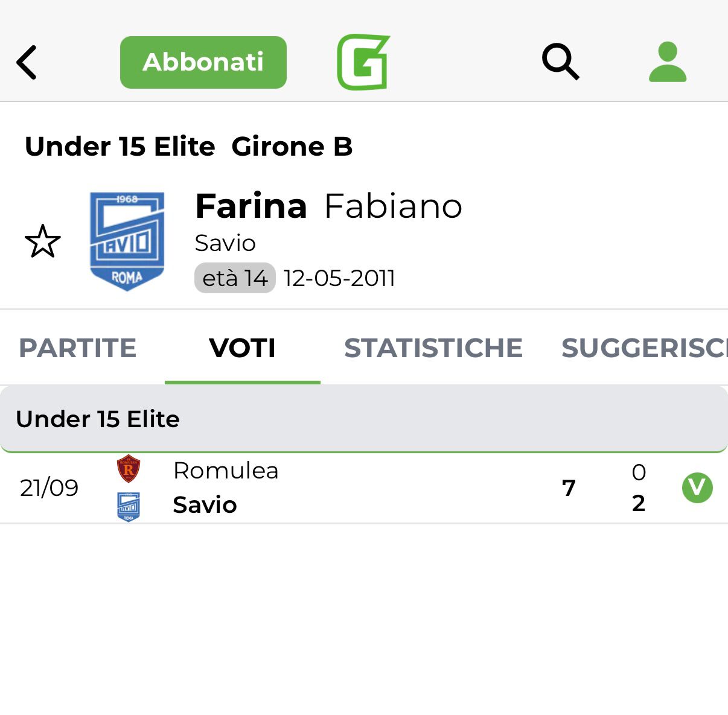The width and height of the screenshot is (728, 715).
Task: Tap the green G logo
Action: coord(363,62)
